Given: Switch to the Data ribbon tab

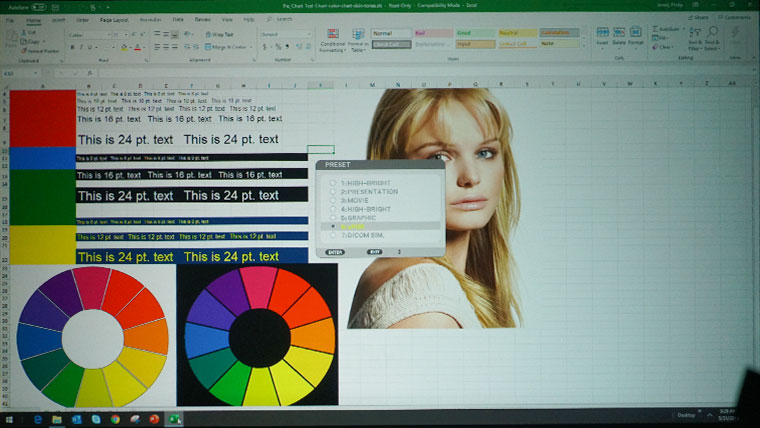Looking at the screenshot, I should (176, 19).
